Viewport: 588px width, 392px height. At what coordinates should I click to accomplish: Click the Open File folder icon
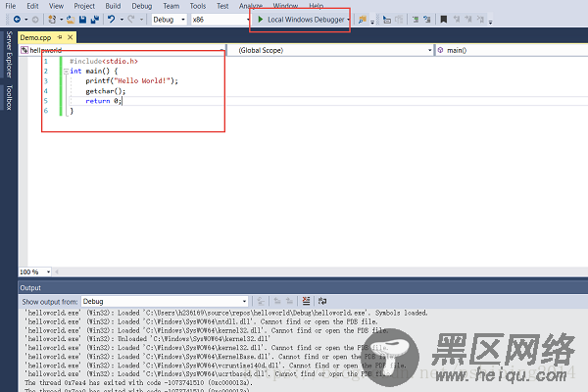[71, 20]
